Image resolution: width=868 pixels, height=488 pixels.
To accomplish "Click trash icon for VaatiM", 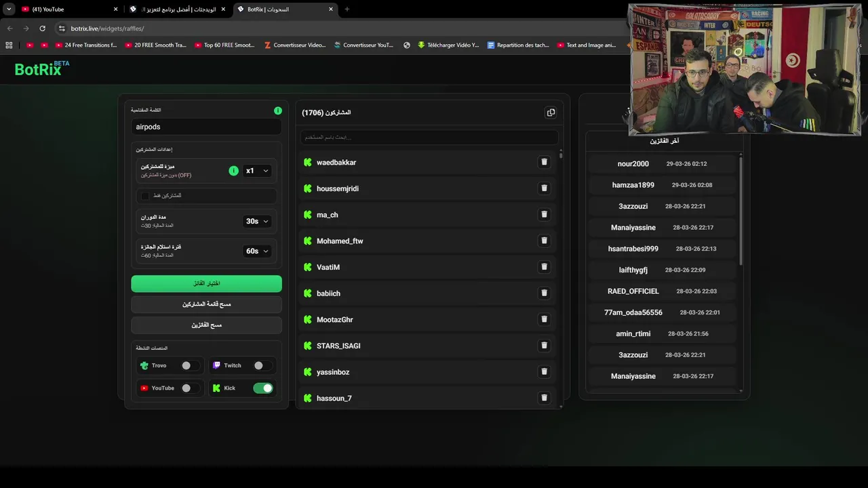I will coord(544,267).
